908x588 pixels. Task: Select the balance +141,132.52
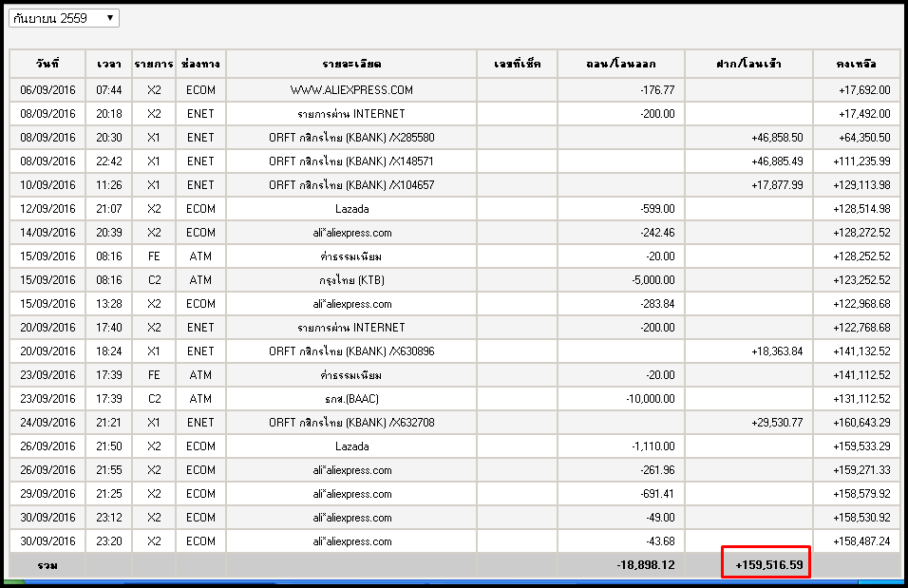pyautogui.click(x=861, y=351)
